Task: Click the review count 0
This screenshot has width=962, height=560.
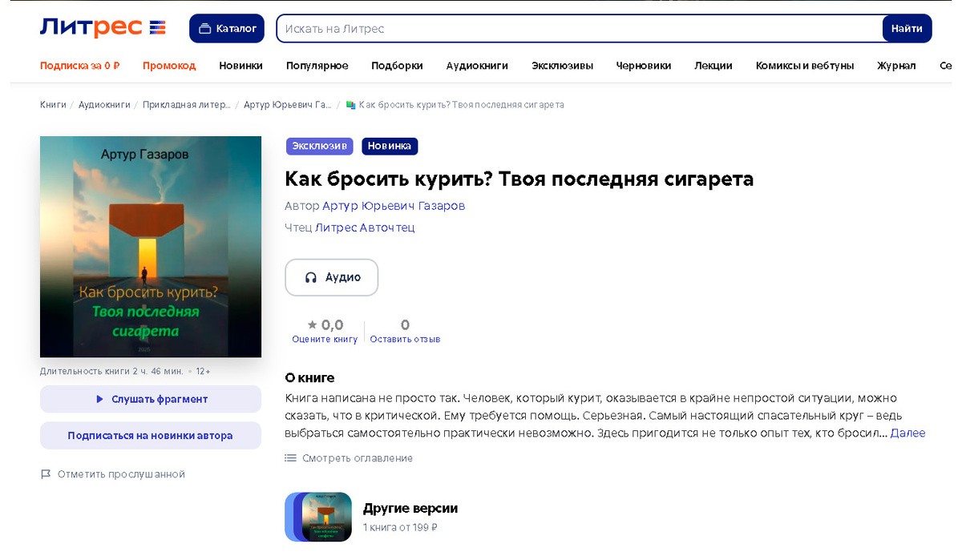Action: click(x=405, y=324)
